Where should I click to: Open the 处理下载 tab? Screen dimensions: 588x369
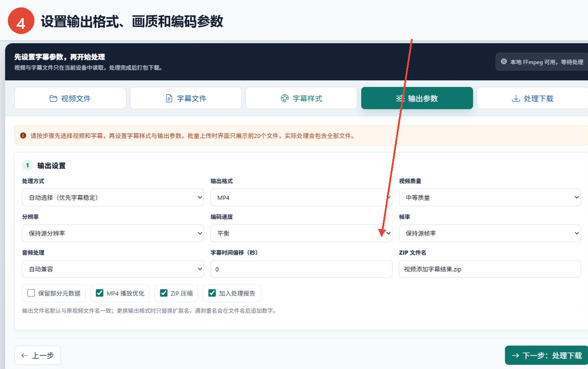click(533, 98)
